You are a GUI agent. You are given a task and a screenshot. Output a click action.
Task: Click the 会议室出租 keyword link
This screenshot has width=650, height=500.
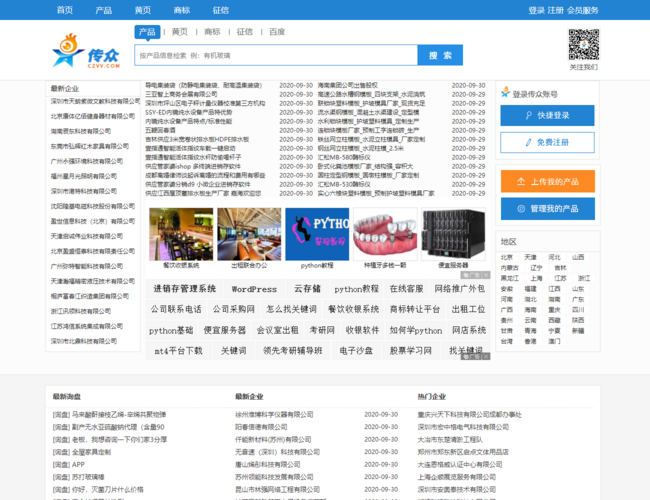point(277,330)
